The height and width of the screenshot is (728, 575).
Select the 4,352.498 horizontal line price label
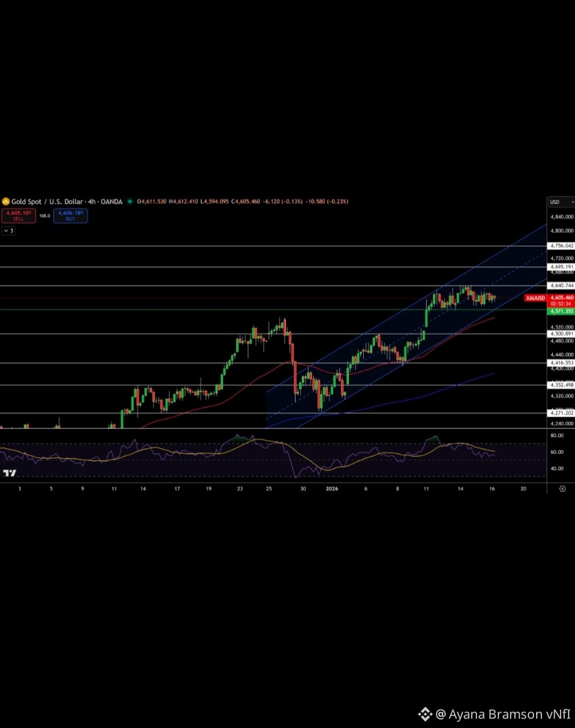(x=561, y=385)
